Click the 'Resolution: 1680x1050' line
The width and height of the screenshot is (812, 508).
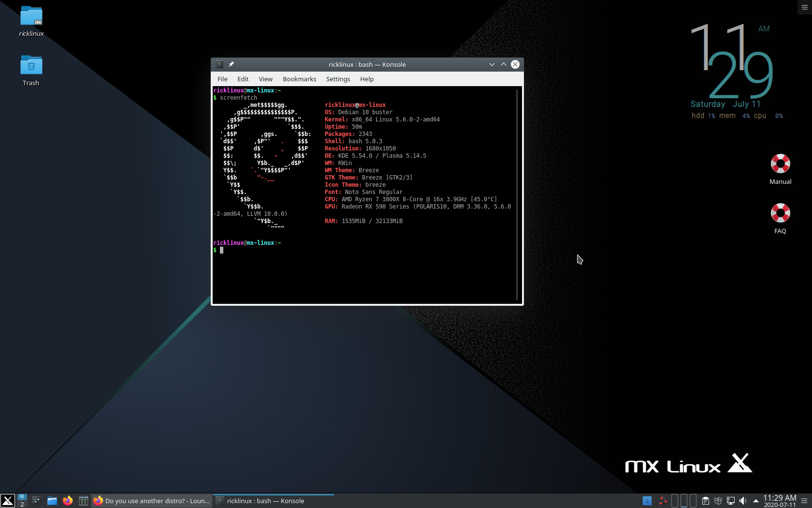point(360,149)
